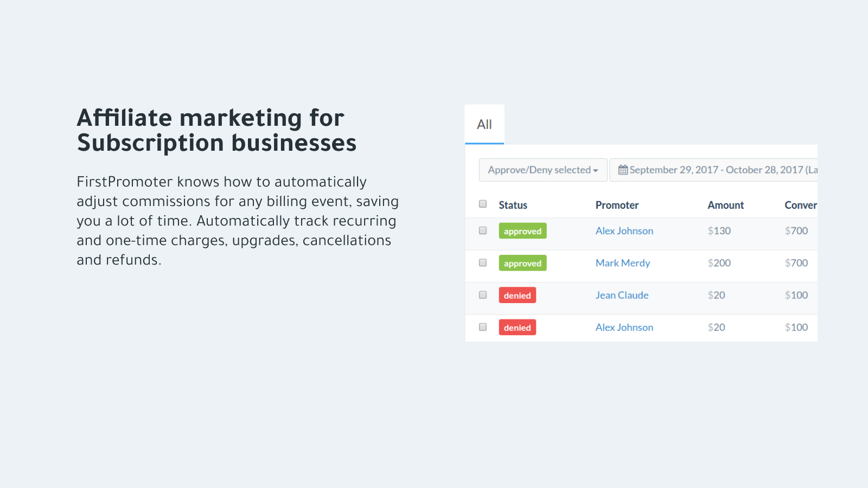Select the Mark Merdy row checkbox
This screenshot has width=868, height=488.
pyautogui.click(x=483, y=262)
